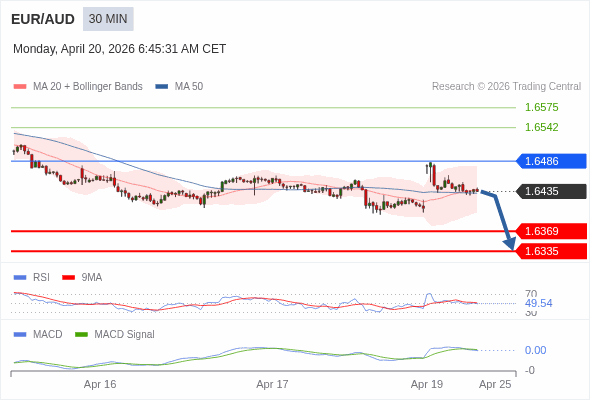The image size is (590, 400).
Task: Click the red 1.6369 support price tag
Action: tap(551, 231)
